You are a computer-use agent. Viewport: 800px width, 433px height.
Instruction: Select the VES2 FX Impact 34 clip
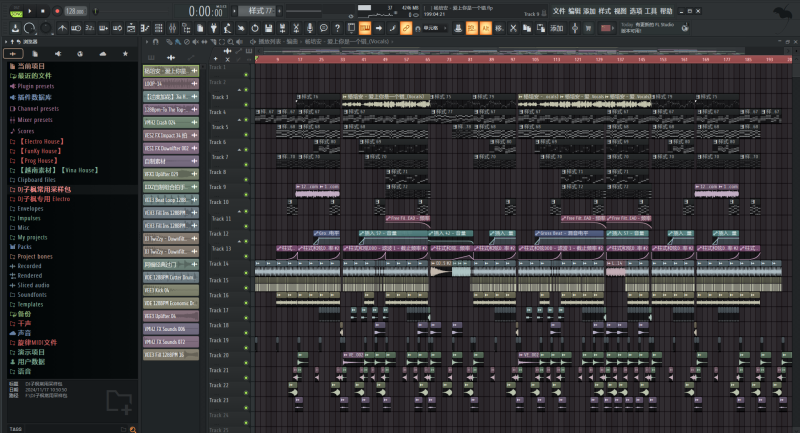171,135
